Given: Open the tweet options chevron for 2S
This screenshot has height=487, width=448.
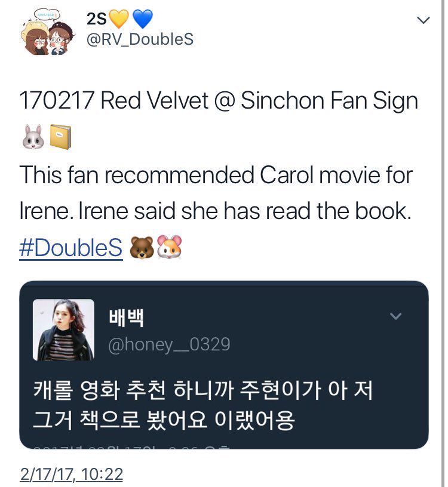Looking at the screenshot, I should pos(423,20).
